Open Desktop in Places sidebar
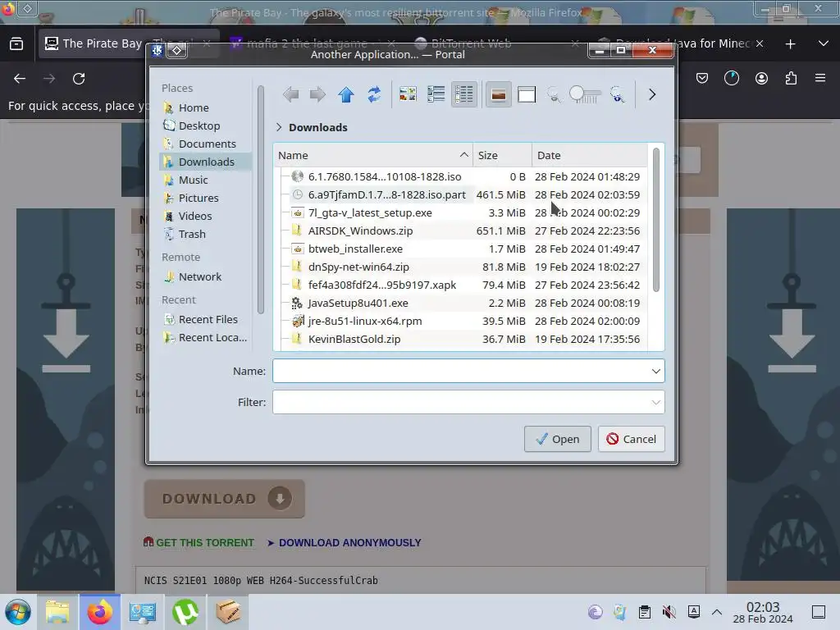 click(x=206, y=126)
